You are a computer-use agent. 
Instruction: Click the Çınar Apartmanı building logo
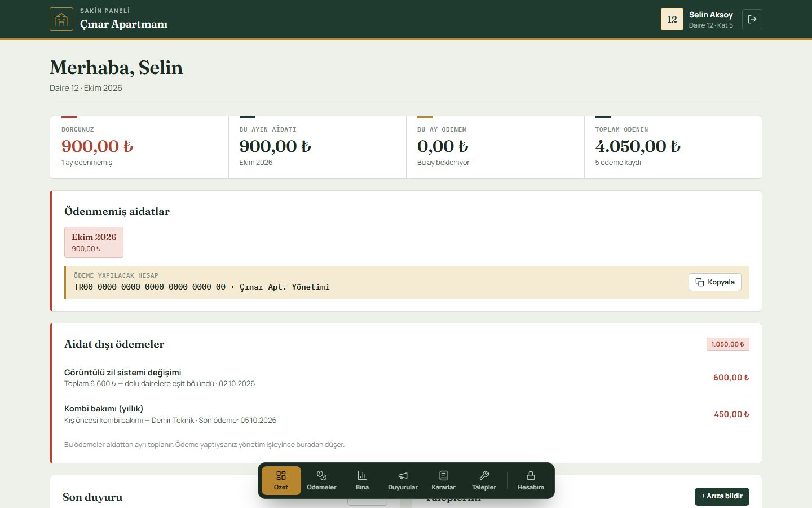click(61, 19)
